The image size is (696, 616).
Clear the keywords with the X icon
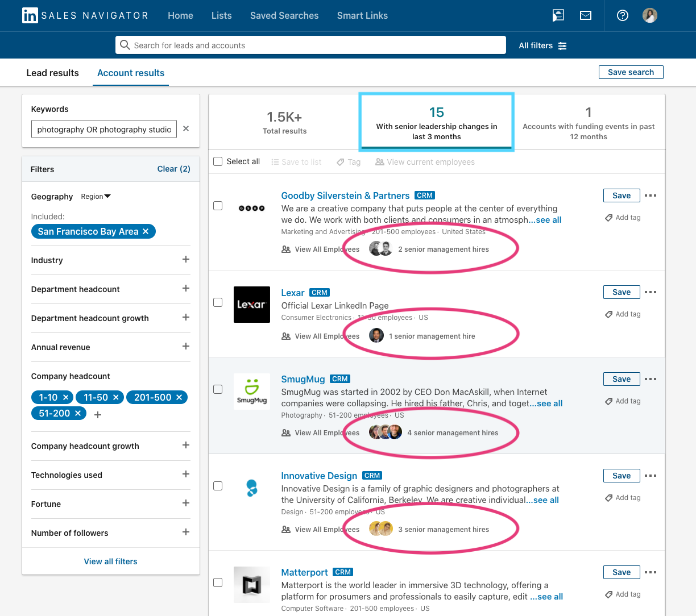186,129
